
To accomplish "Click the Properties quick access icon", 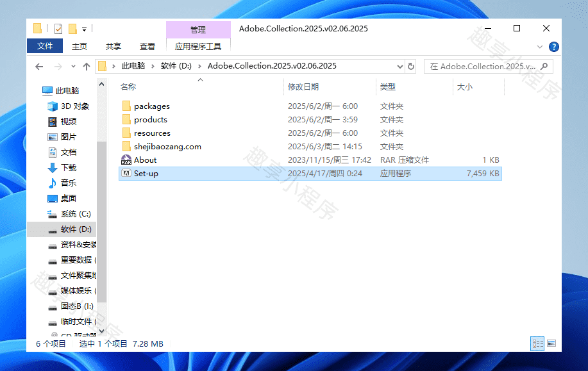I will [x=58, y=29].
